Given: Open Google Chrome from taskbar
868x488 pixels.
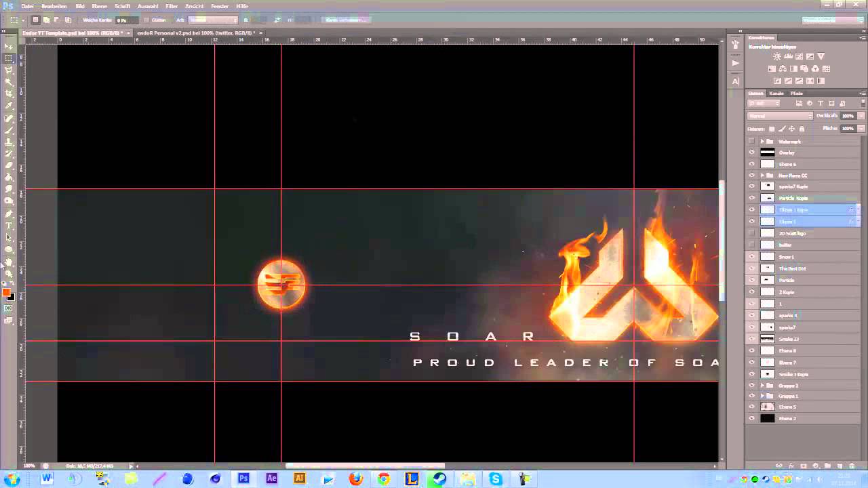Looking at the screenshot, I should click(384, 479).
